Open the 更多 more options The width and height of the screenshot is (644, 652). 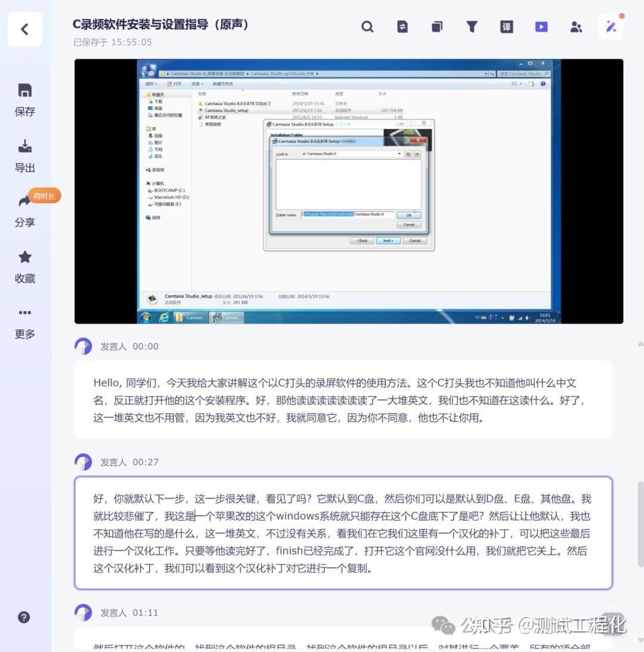(x=24, y=323)
